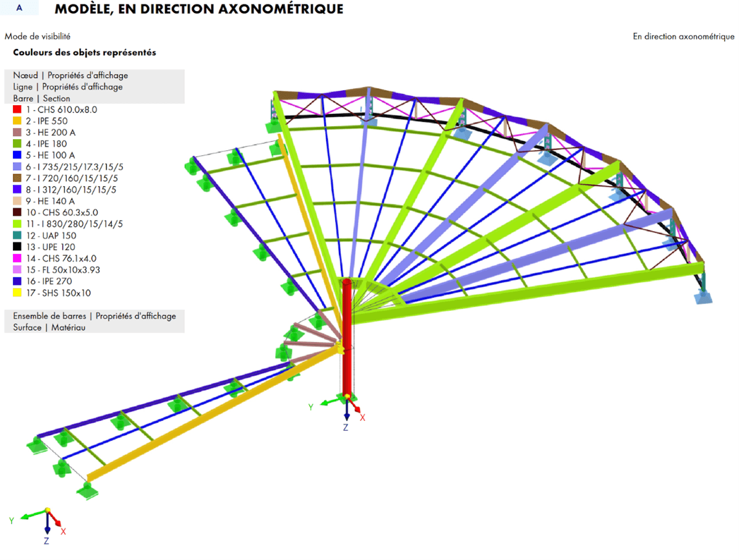Image resolution: width=739 pixels, height=560 pixels.
Task: Select 'Ensemble de barres | Propriétés d'affichage' row
Action: tap(95, 316)
